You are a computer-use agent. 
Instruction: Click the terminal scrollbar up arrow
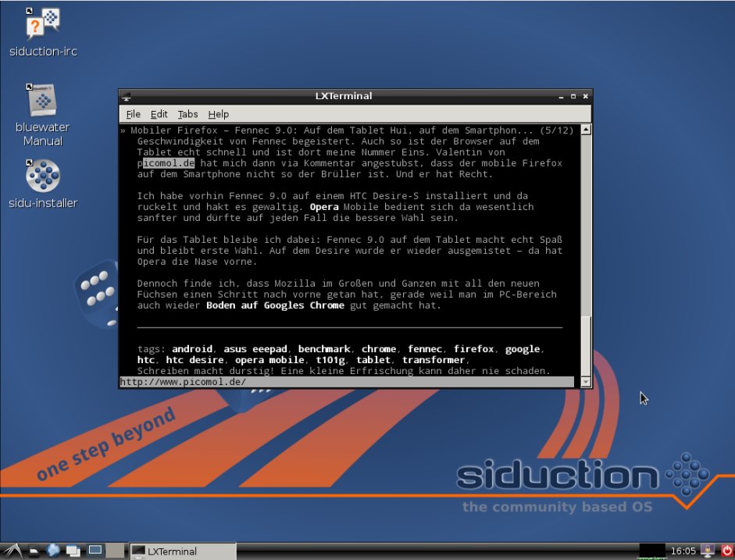click(586, 130)
